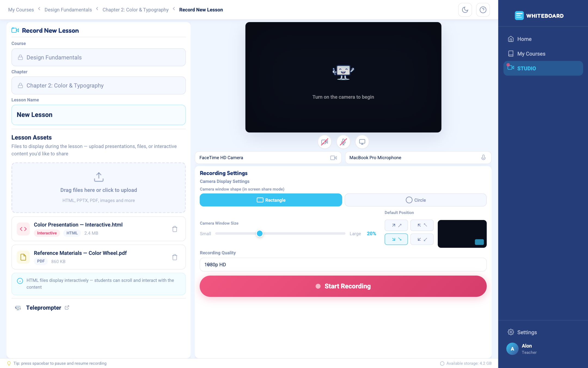Toggle dark mode moon icon
Screen dimensions: 588x368
(465, 10)
